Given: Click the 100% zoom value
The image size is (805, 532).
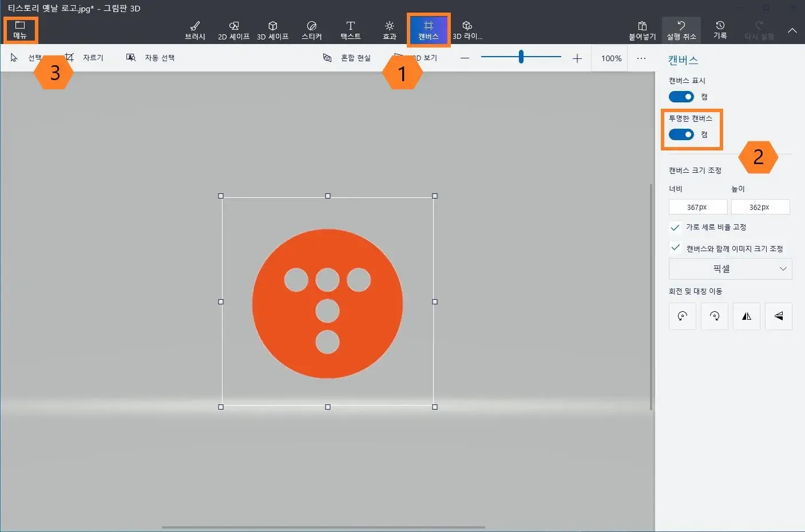Looking at the screenshot, I should [x=611, y=58].
